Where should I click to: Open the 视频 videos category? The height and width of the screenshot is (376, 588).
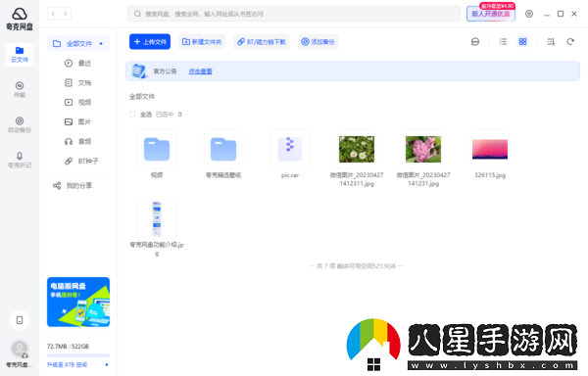point(78,102)
